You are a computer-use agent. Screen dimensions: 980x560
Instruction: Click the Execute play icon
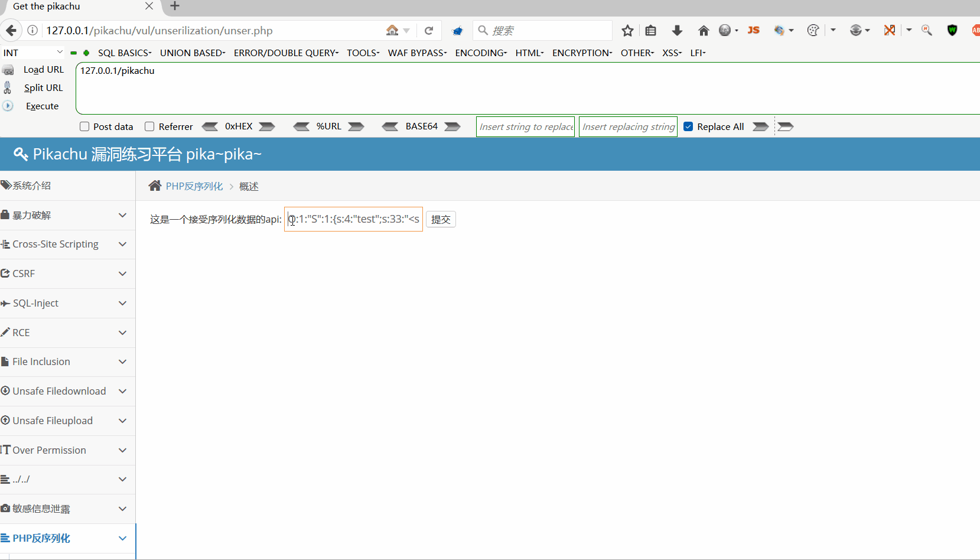click(x=8, y=106)
